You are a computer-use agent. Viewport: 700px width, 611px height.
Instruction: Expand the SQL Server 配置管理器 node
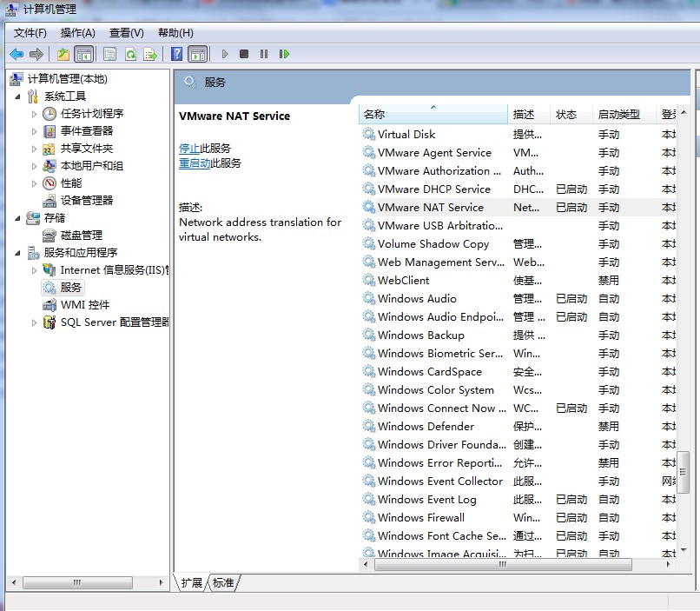click(35, 322)
